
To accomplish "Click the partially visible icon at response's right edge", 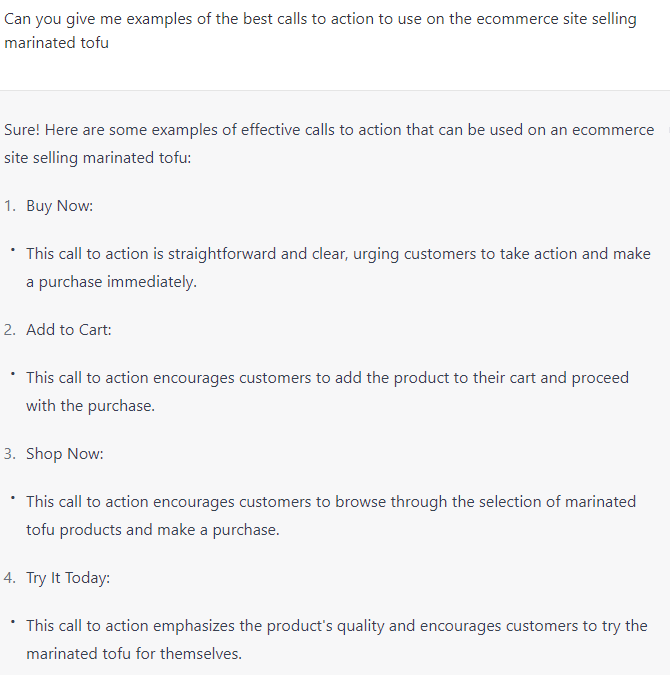I will click(669, 130).
